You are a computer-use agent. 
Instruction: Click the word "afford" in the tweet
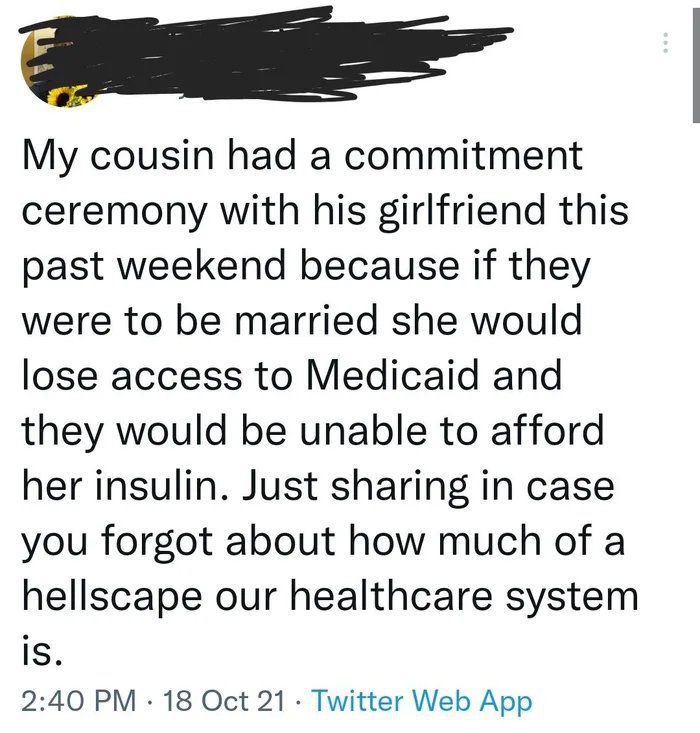click(x=545, y=432)
